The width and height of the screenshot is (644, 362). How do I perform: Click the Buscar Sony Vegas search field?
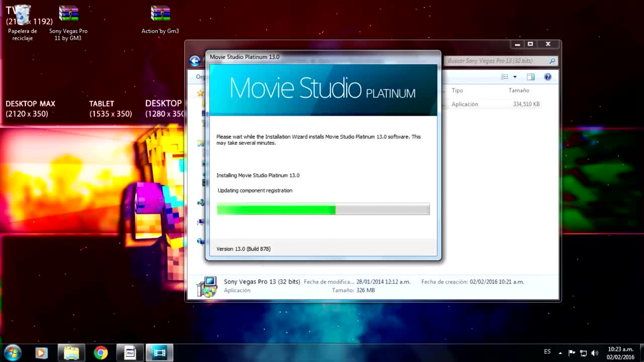(x=496, y=61)
